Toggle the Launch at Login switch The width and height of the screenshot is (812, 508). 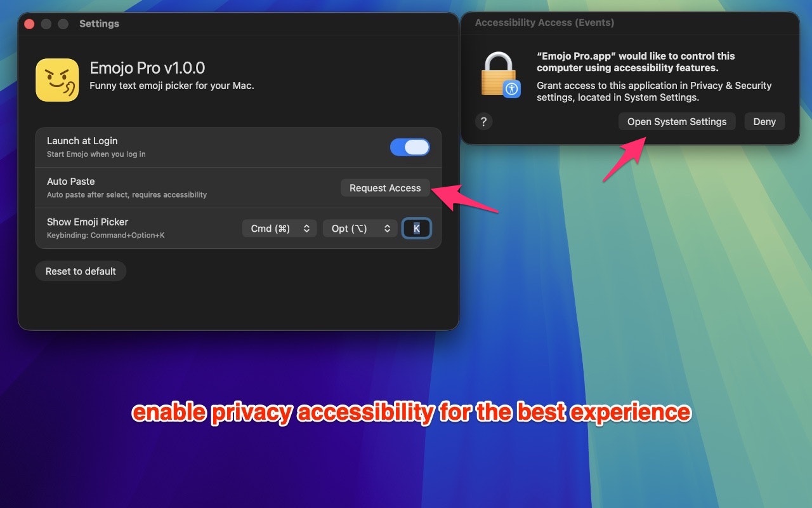(410, 147)
